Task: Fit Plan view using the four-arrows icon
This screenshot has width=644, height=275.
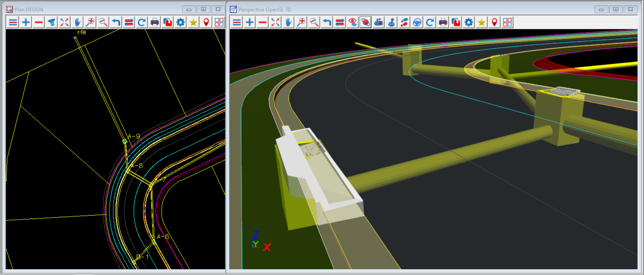Action: 64,23
